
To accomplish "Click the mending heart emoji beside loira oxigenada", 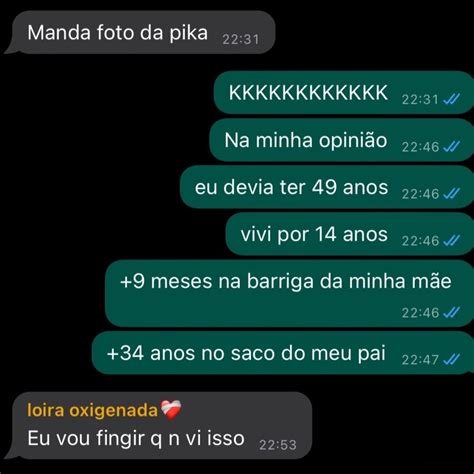I will pos(171,410).
